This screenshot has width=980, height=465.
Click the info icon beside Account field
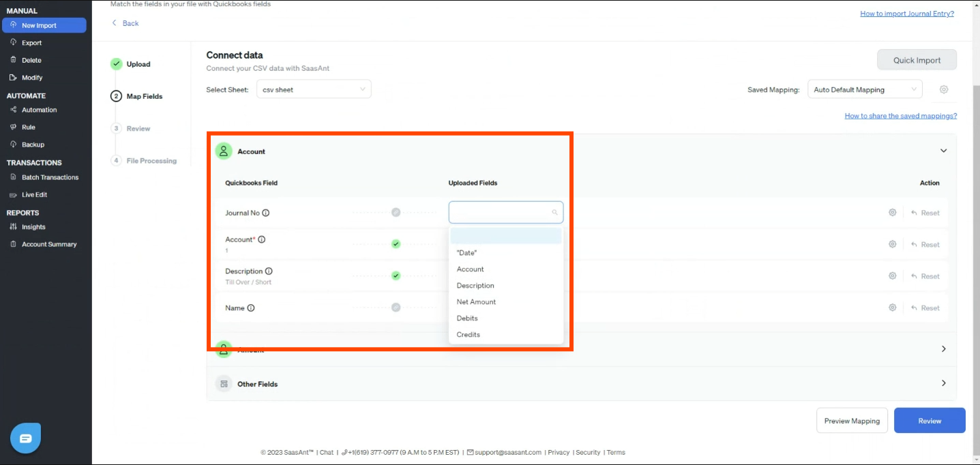tap(262, 239)
